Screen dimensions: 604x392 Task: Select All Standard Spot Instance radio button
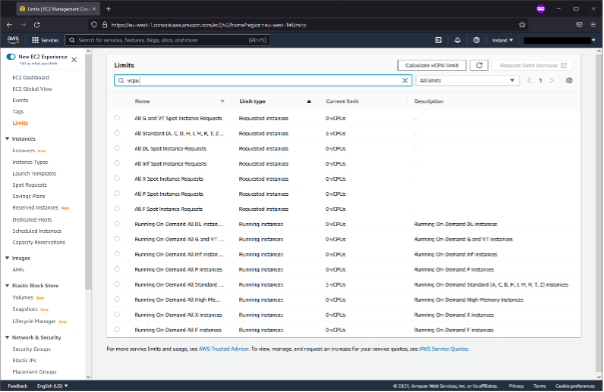[x=117, y=133]
